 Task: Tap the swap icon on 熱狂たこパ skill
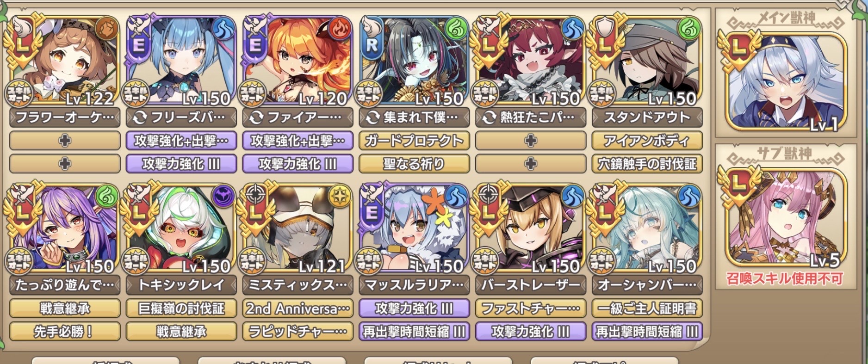coord(490,117)
